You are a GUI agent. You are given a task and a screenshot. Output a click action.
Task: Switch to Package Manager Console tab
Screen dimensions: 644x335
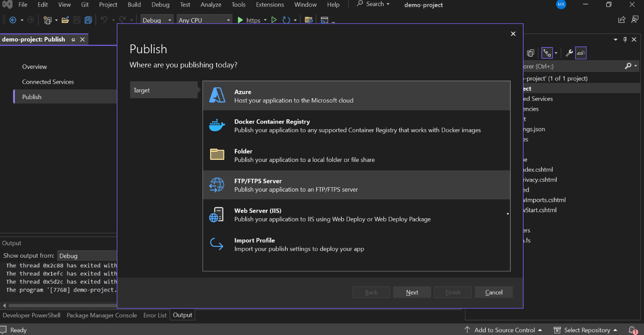(x=102, y=315)
